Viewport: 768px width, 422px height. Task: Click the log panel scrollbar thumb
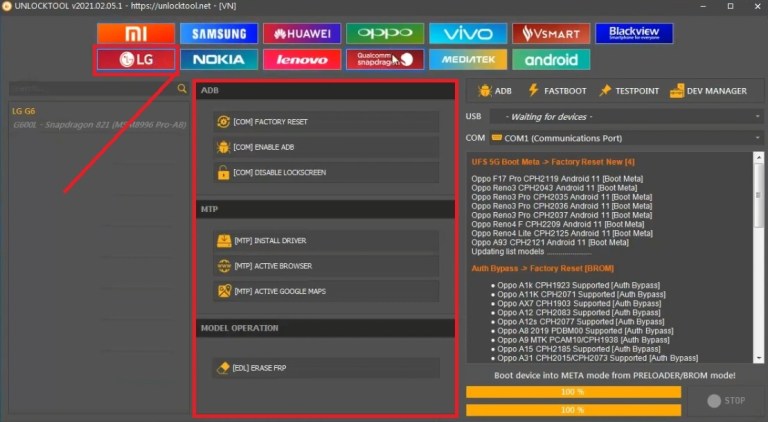click(759, 194)
